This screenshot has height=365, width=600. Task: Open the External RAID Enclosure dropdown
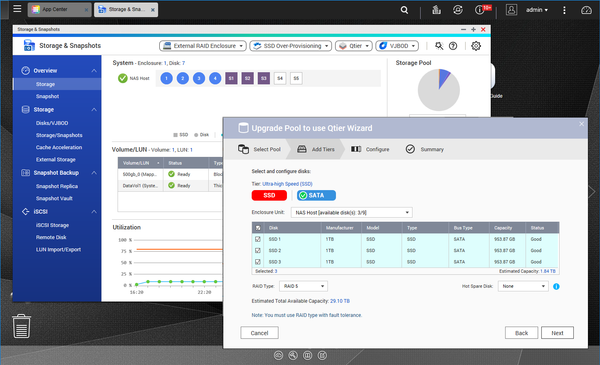tap(203, 46)
